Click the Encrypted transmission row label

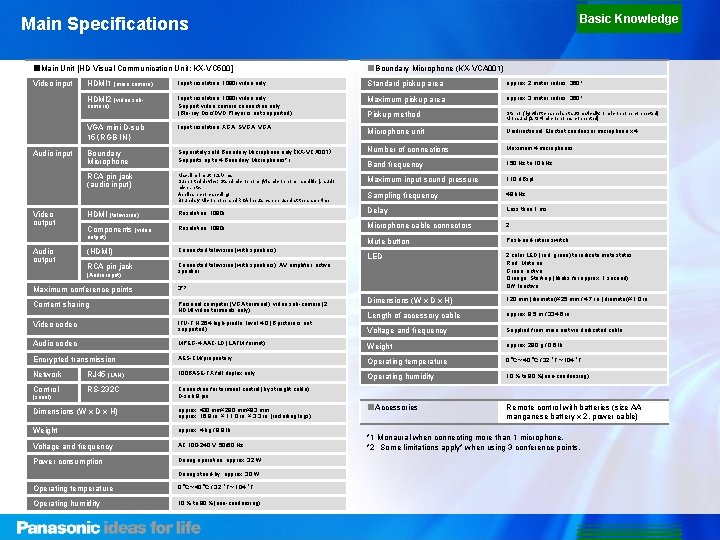pyautogui.click(x=98, y=359)
